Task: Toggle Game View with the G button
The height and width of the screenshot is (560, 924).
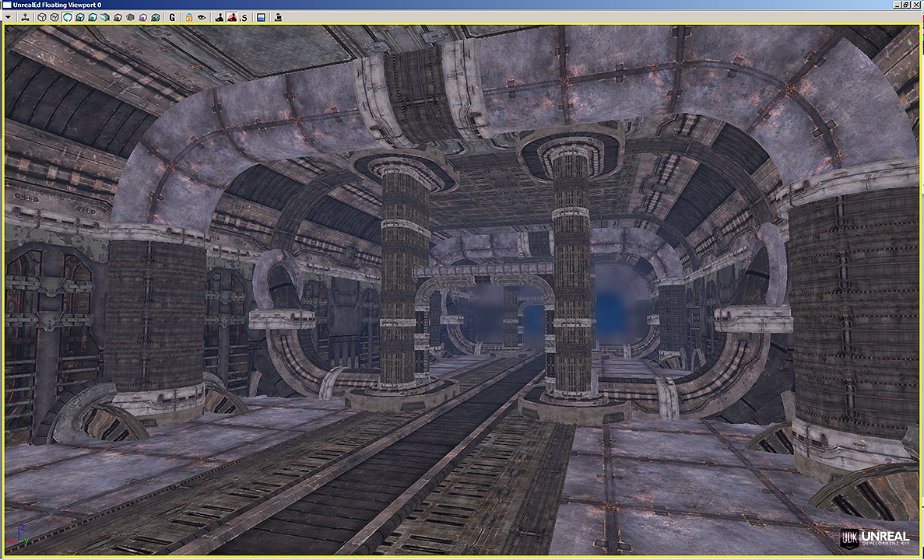Action: (x=172, y=18)
